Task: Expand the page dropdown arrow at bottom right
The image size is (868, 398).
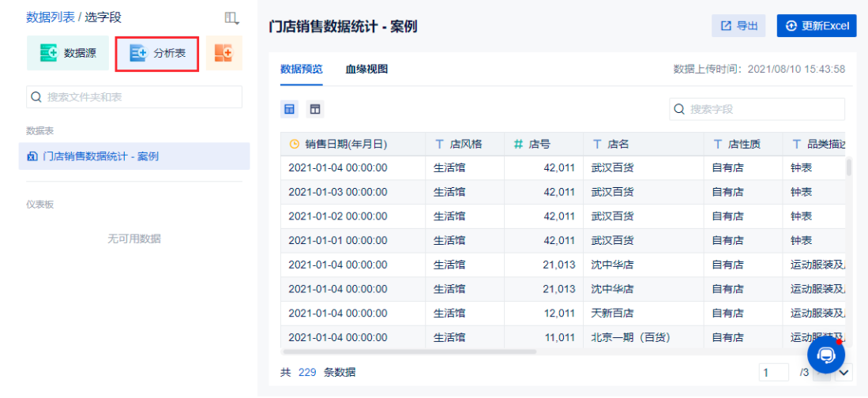Action: pos(844,372)
